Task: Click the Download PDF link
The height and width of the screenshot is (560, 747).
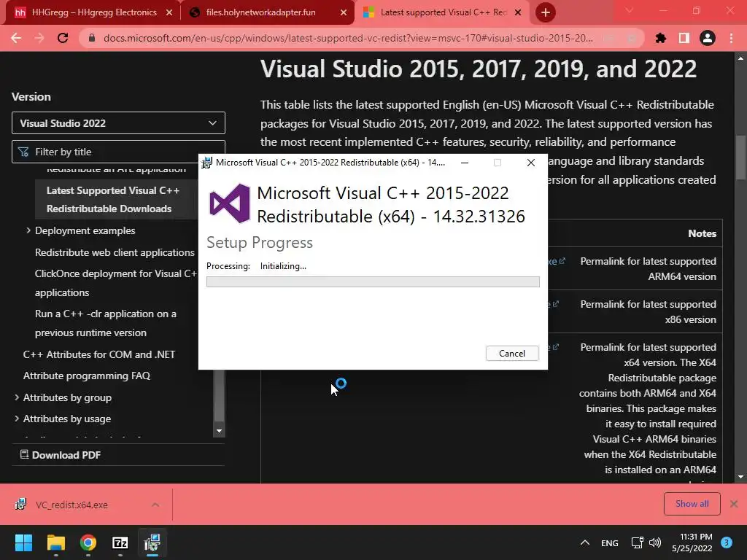Action: [61, 455]
